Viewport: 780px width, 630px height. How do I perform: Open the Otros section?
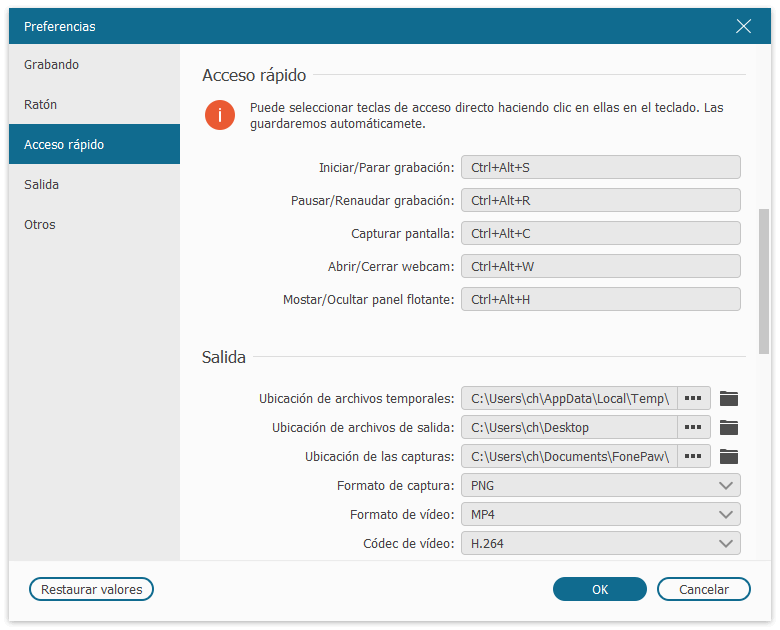[95, 224]
